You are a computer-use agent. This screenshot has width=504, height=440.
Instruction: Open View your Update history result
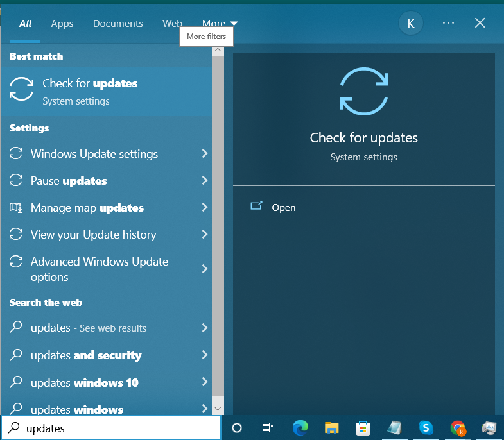click(106, 235)
